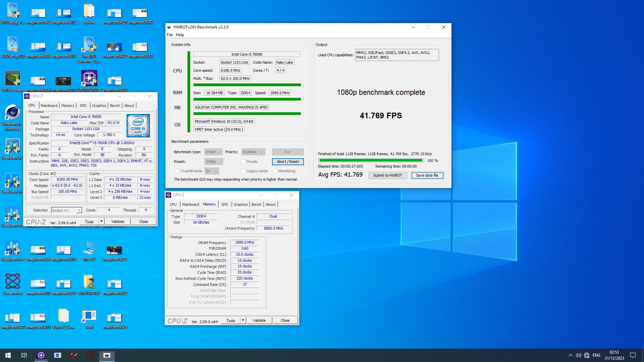Open the Geekbench 6 desktop icon
Image resolution: width=644 pixels, height=362 pixels.
pos(13,250)
